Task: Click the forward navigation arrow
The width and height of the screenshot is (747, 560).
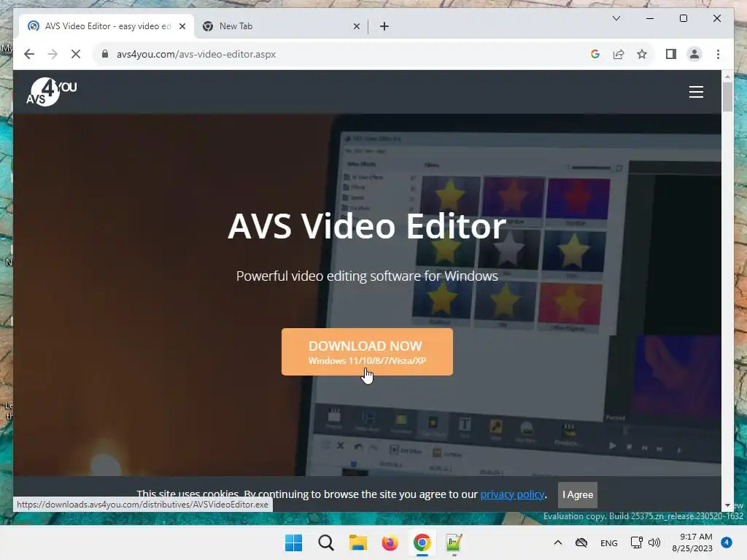Action: tap(53, 54)
